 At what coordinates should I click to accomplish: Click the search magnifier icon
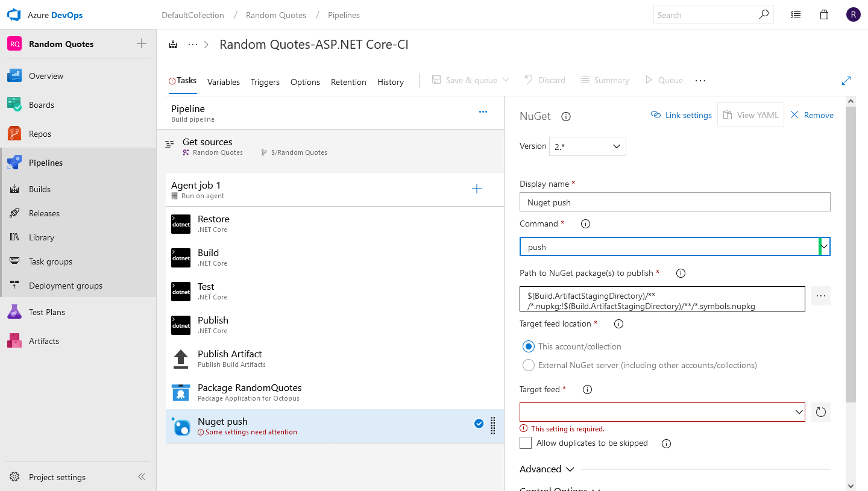[x=764, y=14]
